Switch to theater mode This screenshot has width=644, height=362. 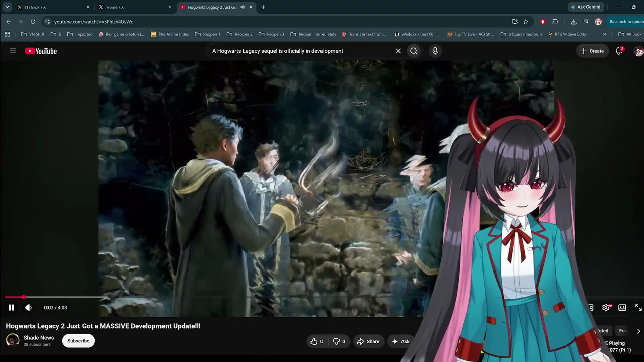coord(622,308)
